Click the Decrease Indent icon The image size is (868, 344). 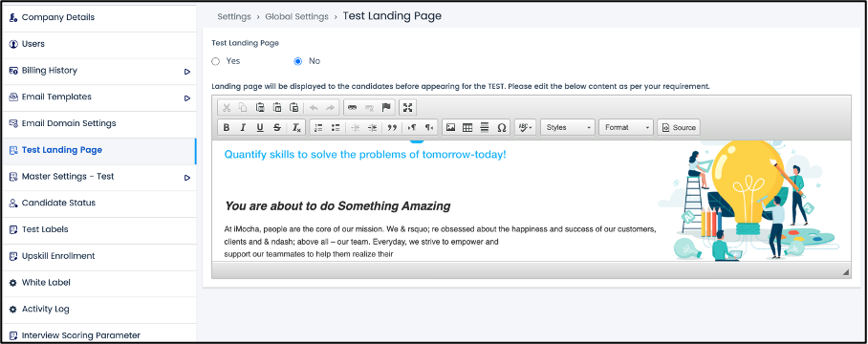[x=355, y=128]
